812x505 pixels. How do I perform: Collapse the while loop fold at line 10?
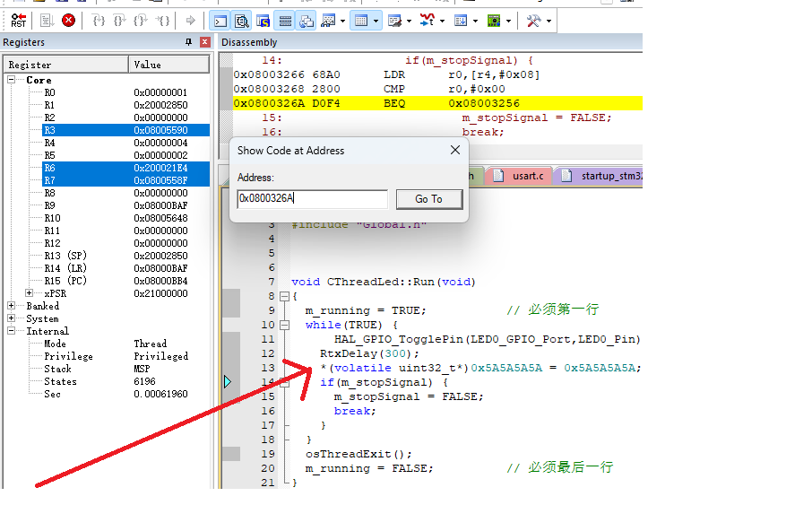click(x=284, y=325)
